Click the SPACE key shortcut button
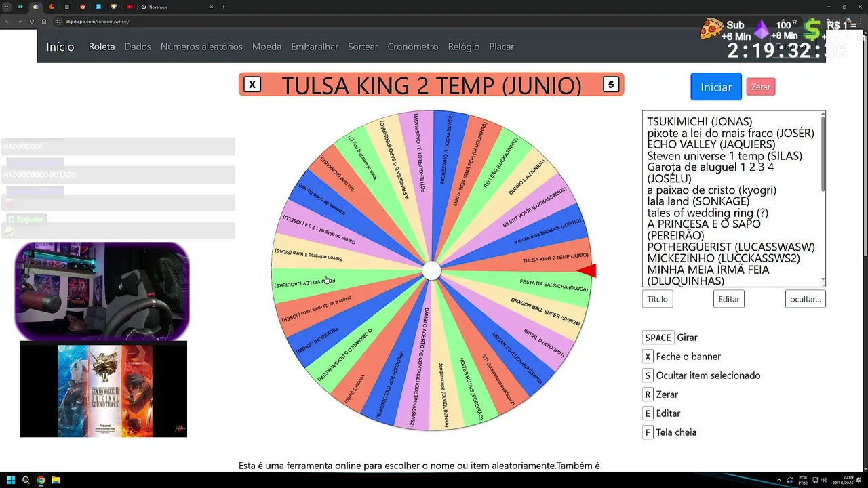Image resolution: width=868 pixels, height=488 pixels. 658,338
